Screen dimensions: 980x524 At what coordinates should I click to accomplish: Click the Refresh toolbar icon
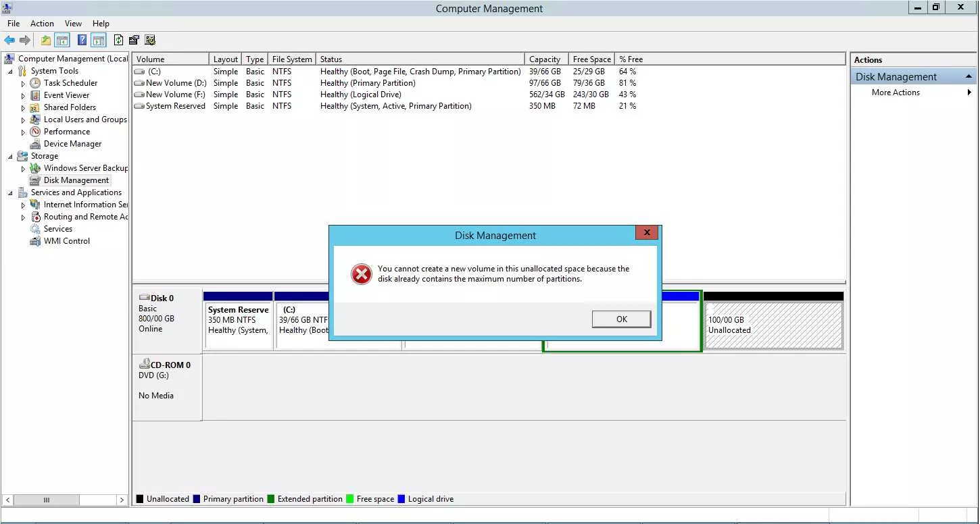(119, 41)
